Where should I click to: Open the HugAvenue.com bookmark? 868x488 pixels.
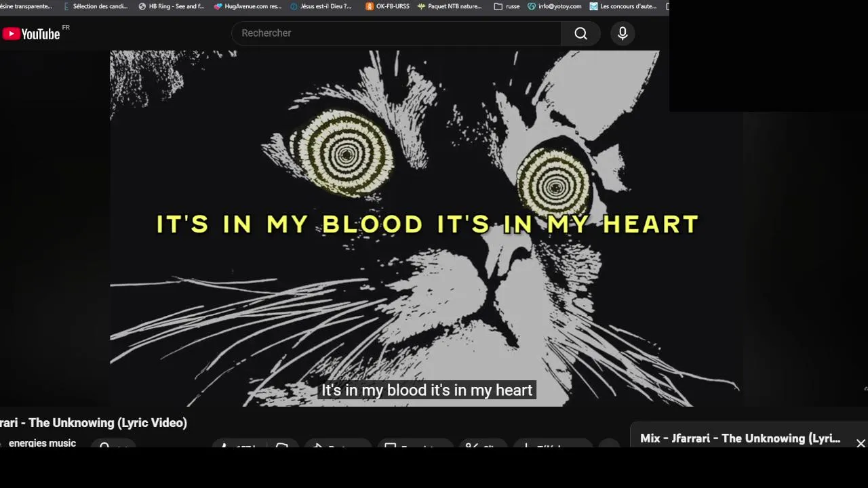[x=248, y=6]
